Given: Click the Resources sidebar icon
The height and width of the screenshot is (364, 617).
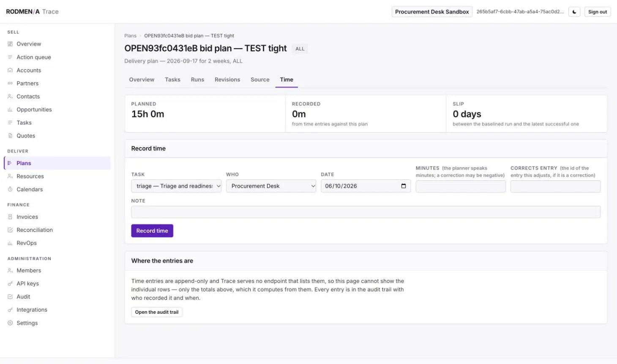Looking at the screenshot, I should [10, 176].
